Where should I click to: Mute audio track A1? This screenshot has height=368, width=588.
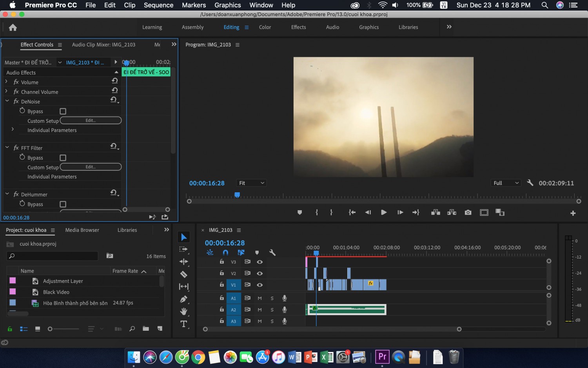(260, 298)
